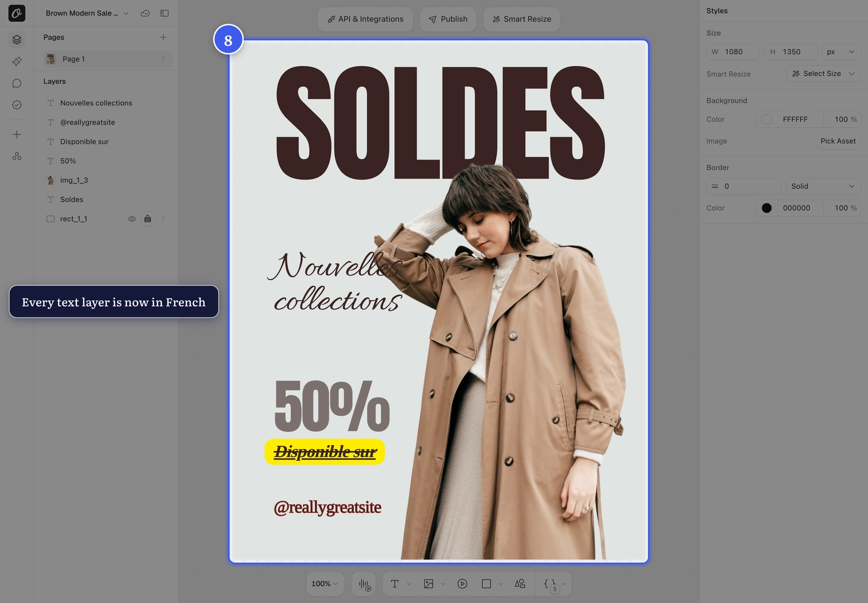Viewport: 868px width, 603px height.
Task: Select the video play tool
Action: click(x=462, y=584)
